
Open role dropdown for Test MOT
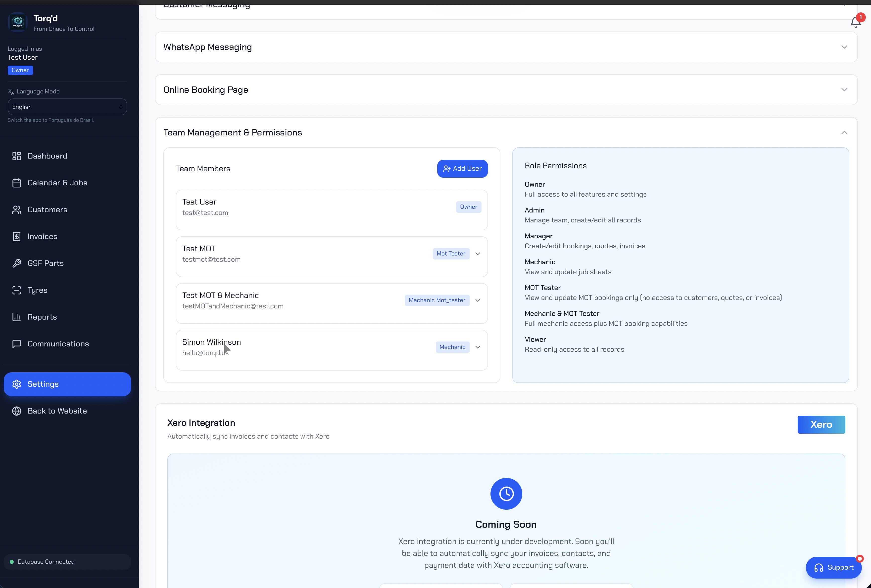point(478,254)
